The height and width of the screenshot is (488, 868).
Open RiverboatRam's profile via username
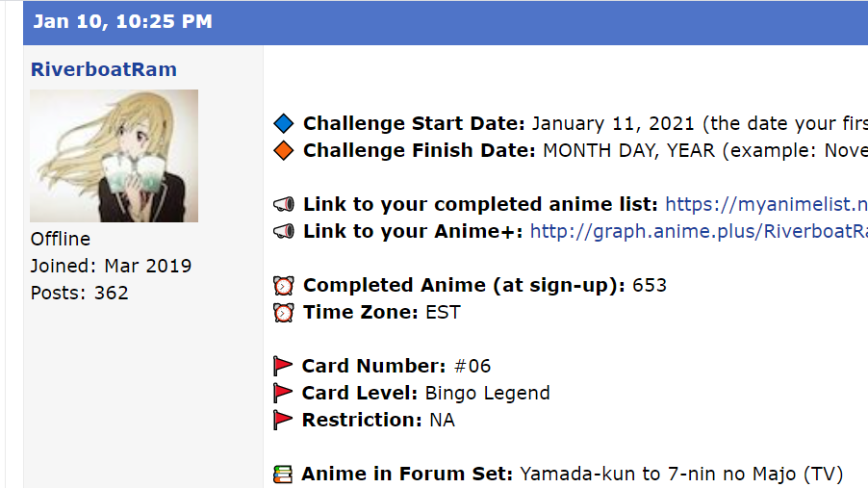pyautogui.click(x=104, y=70)
